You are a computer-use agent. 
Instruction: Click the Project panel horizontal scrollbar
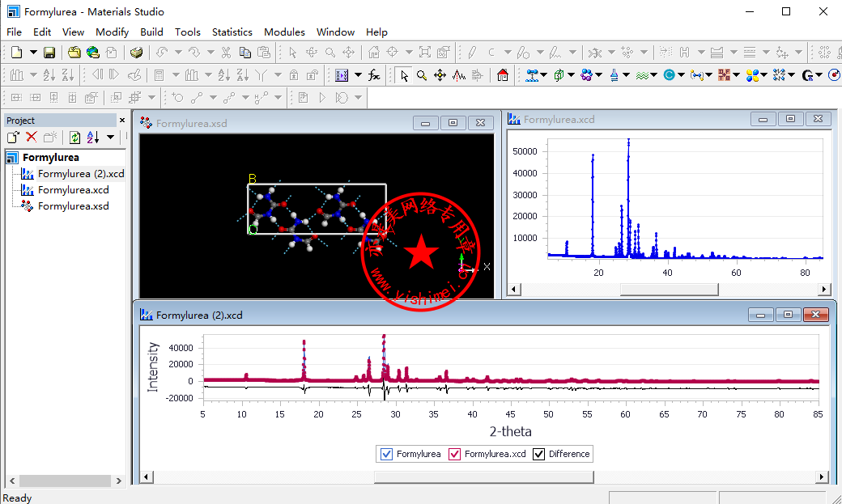[66, 481]
